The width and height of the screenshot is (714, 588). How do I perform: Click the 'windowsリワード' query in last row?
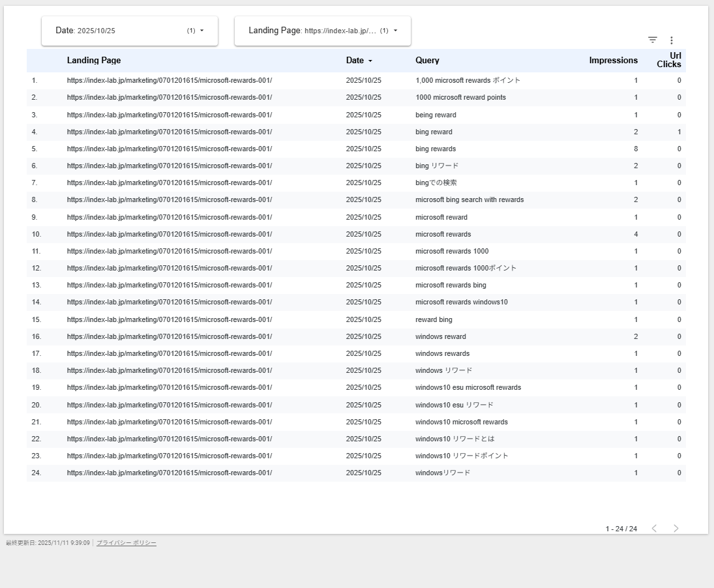pos(443,473)
